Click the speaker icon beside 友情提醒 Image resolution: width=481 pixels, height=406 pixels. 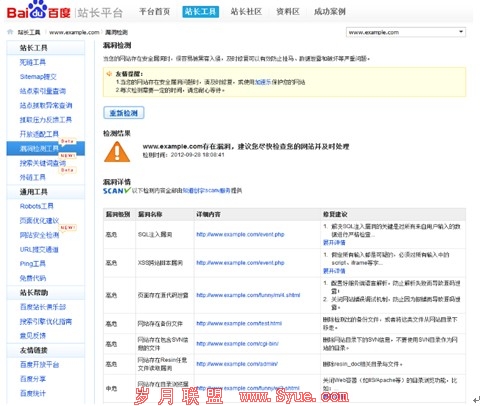coord(109,74)
